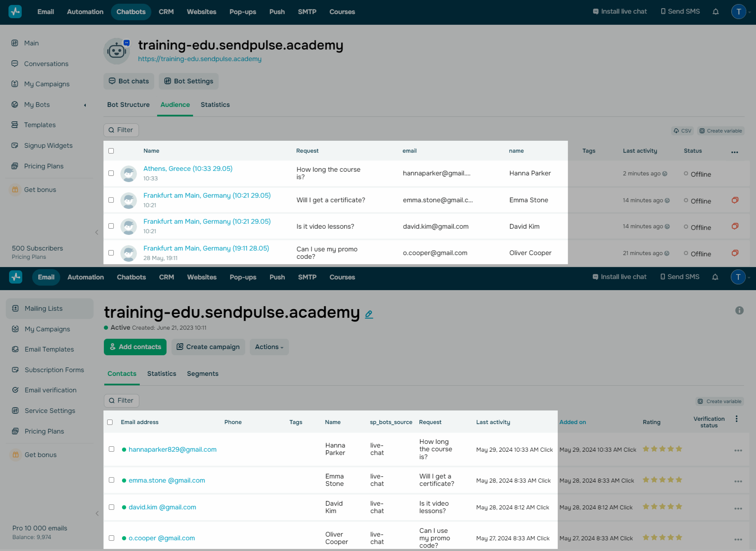Tick checkbox for david.kim @gmail.com contact
The image size is (756, 551).
pyautogui.click(x=112, y=507)
